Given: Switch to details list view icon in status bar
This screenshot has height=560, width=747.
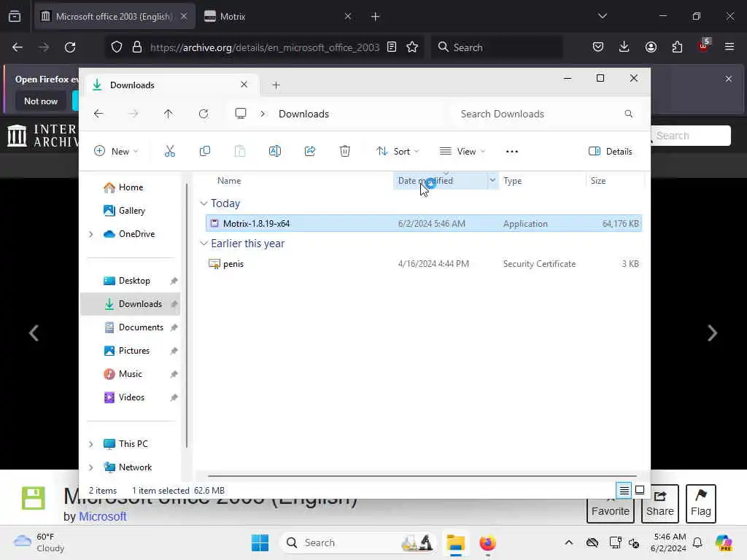Looking at the screenshot, I should tap(624, 490).
